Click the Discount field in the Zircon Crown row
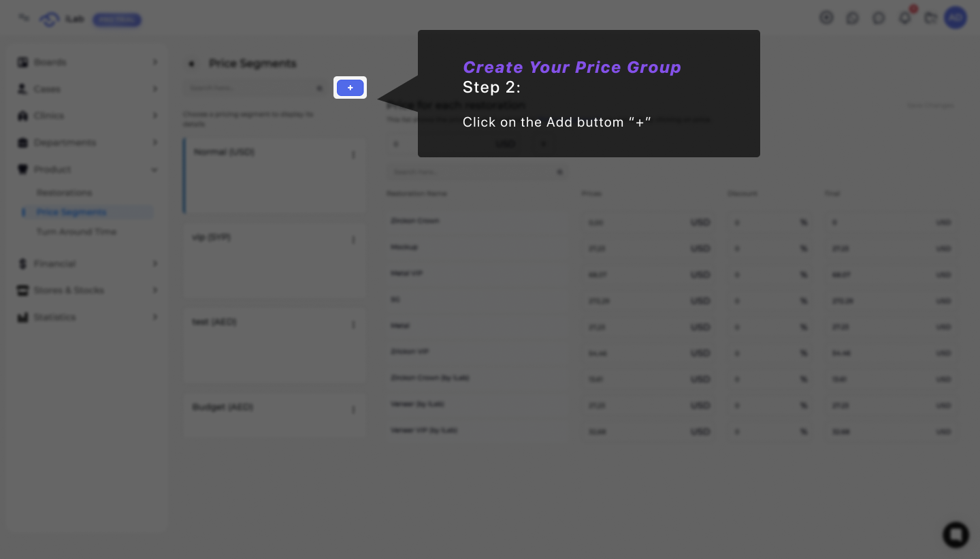This screenshot has width=980, height=559. click(770, 223)
